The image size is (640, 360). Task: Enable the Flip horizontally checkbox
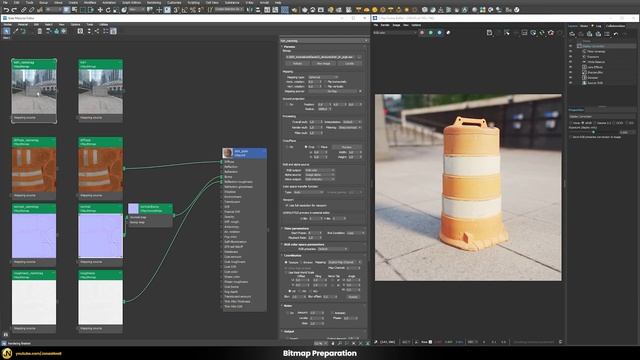coord(325,82)
